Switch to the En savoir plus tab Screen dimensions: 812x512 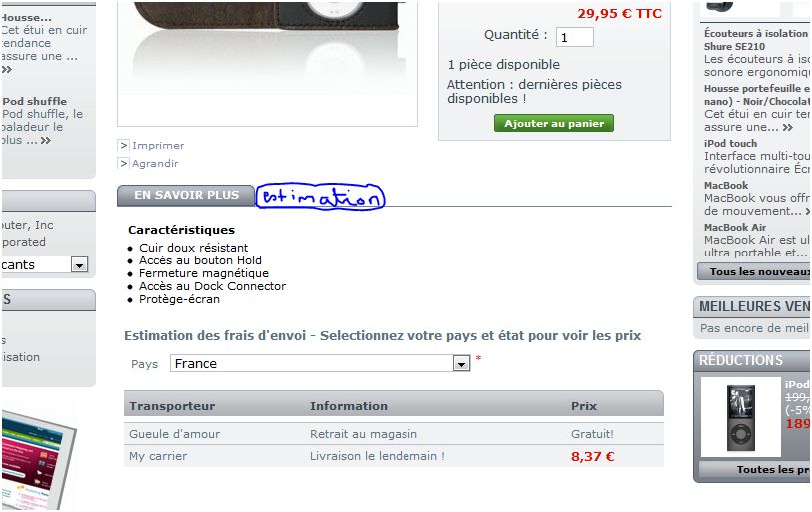tap(186, 196)
